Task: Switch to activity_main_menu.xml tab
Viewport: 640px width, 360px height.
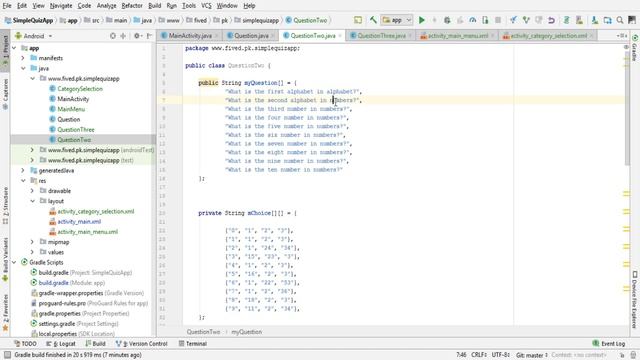Action: click(457, 36)
